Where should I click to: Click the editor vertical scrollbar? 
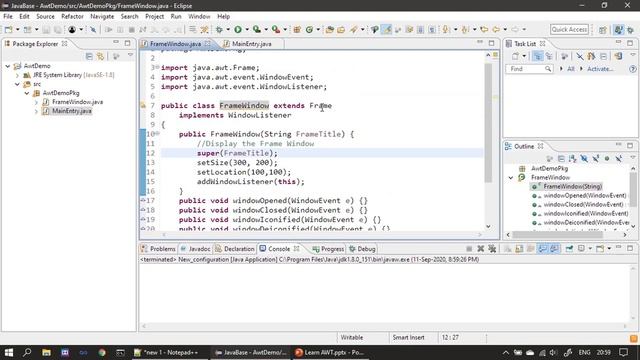point(488,122)
